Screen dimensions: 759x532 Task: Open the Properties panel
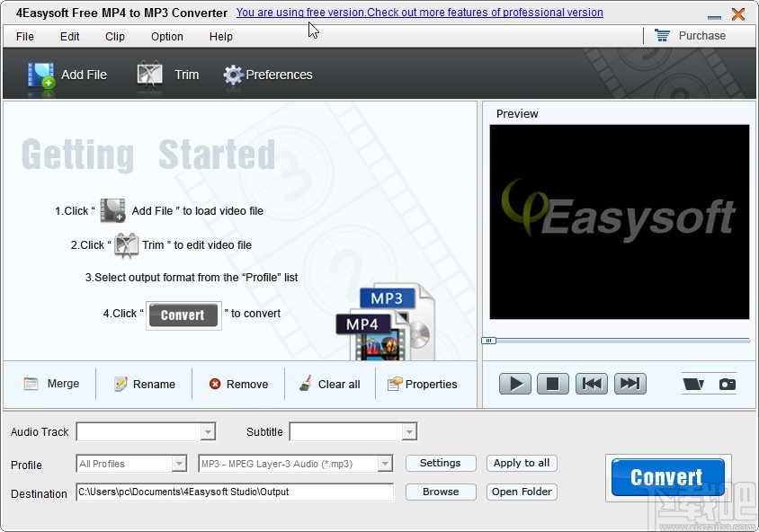click(422, 384)
